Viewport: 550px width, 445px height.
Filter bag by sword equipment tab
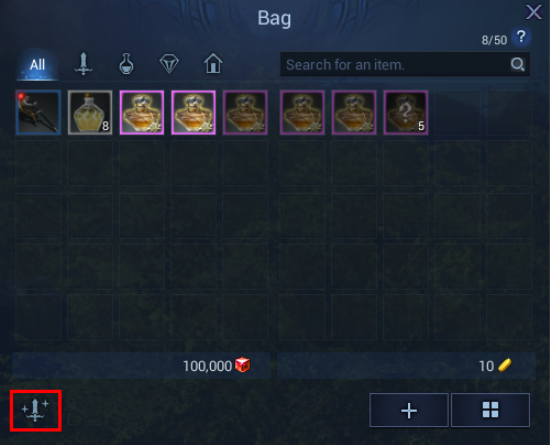coord(83,64)
